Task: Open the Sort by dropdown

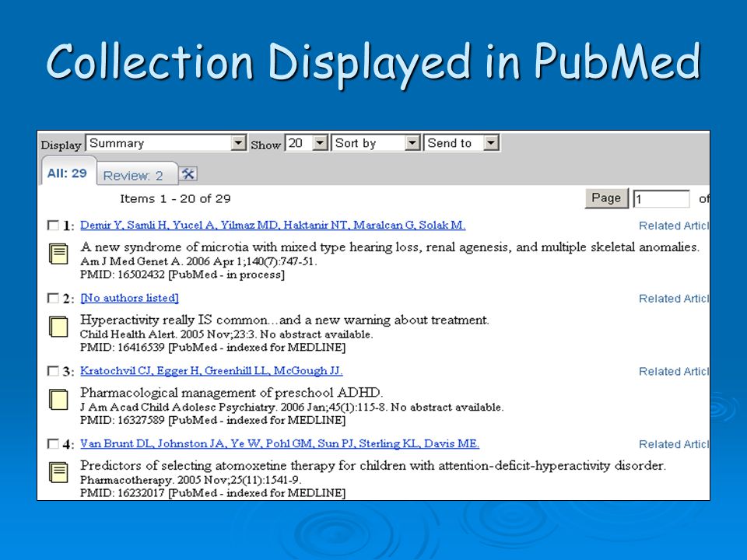Action: [376, 143]
